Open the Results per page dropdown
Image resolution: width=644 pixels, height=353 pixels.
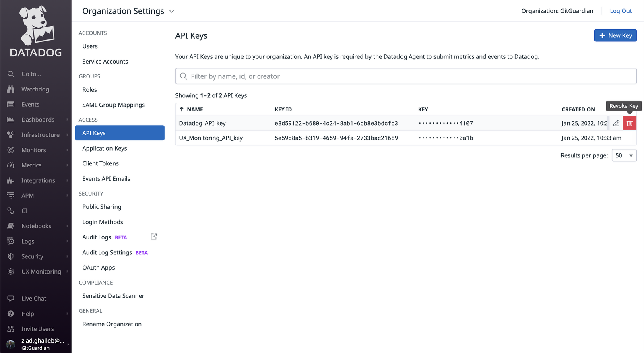point(624,155)
